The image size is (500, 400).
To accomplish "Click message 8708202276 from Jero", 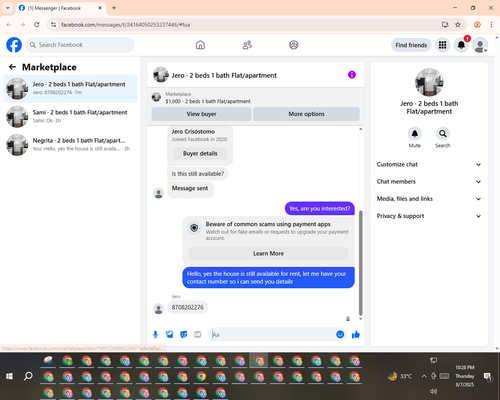I will point(187,307).
